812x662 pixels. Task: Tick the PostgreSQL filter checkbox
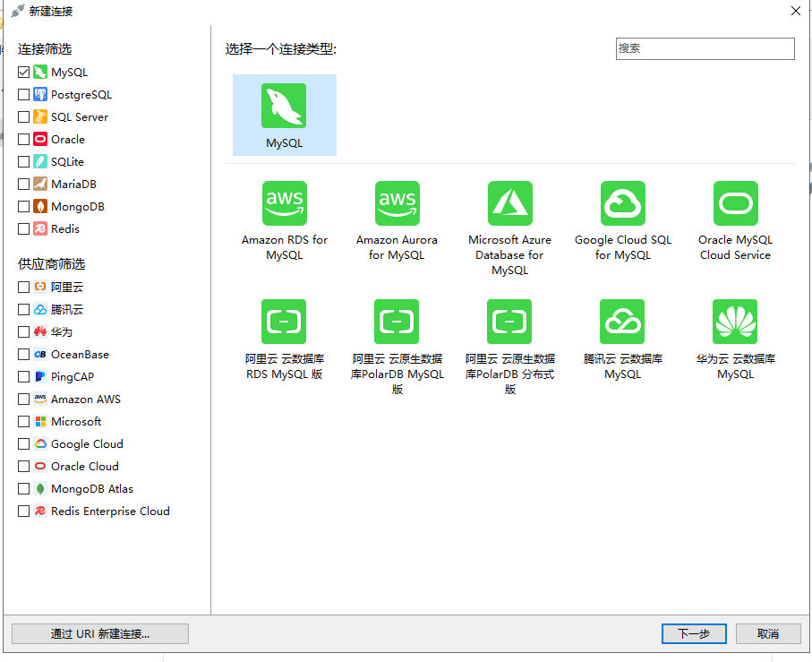click(x=24, y=94)
